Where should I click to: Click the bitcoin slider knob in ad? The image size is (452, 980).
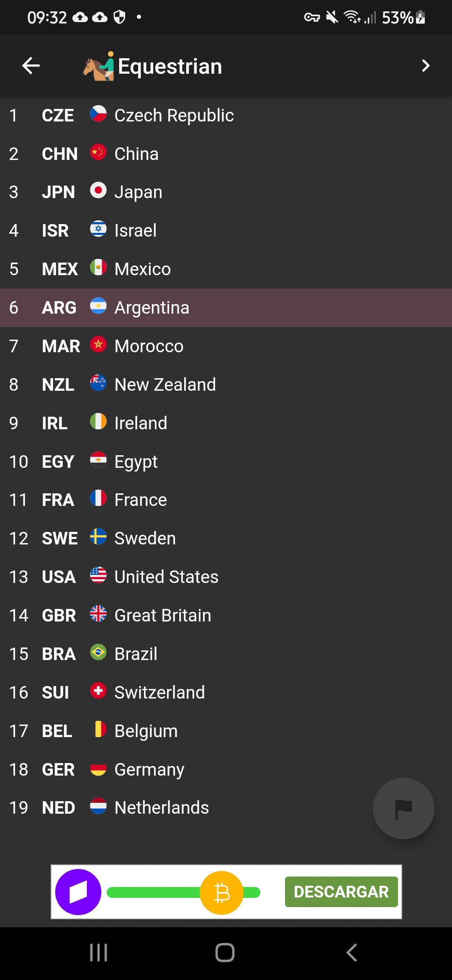[221, 892]
